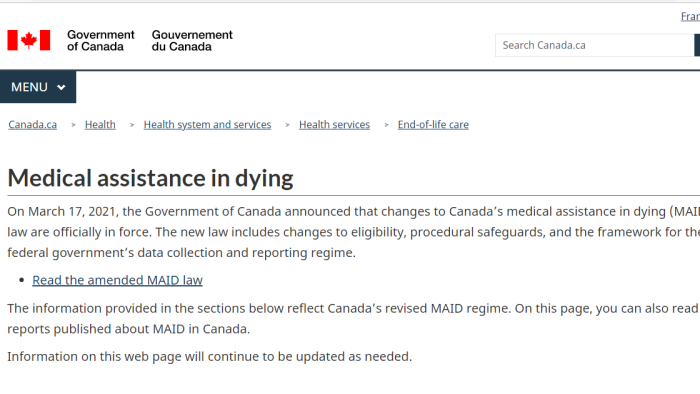Image resolution: width=700 pixels, height=394 pixels.
Task: Expand the MENU chevron arrow
Action: click(x=61, y=87)
